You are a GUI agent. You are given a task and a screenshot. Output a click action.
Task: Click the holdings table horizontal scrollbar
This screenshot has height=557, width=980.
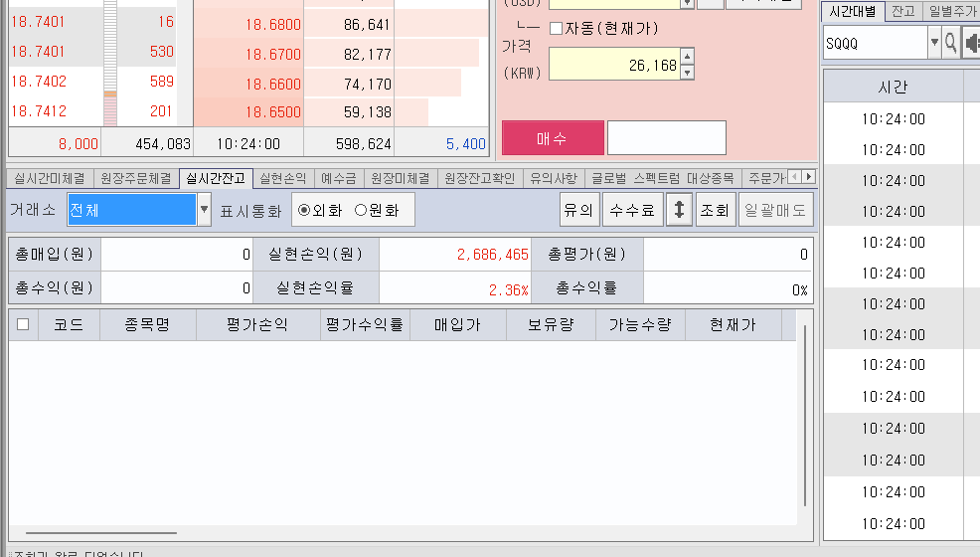coord(101,532)
